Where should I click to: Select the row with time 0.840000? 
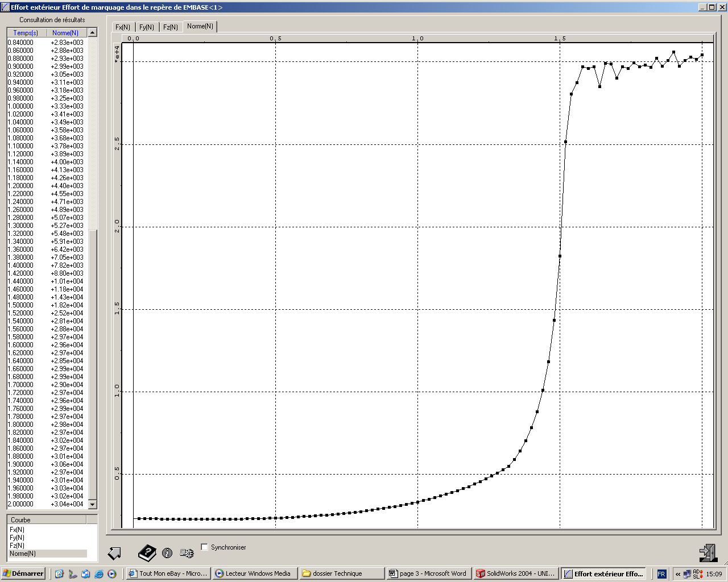point(47,43)
